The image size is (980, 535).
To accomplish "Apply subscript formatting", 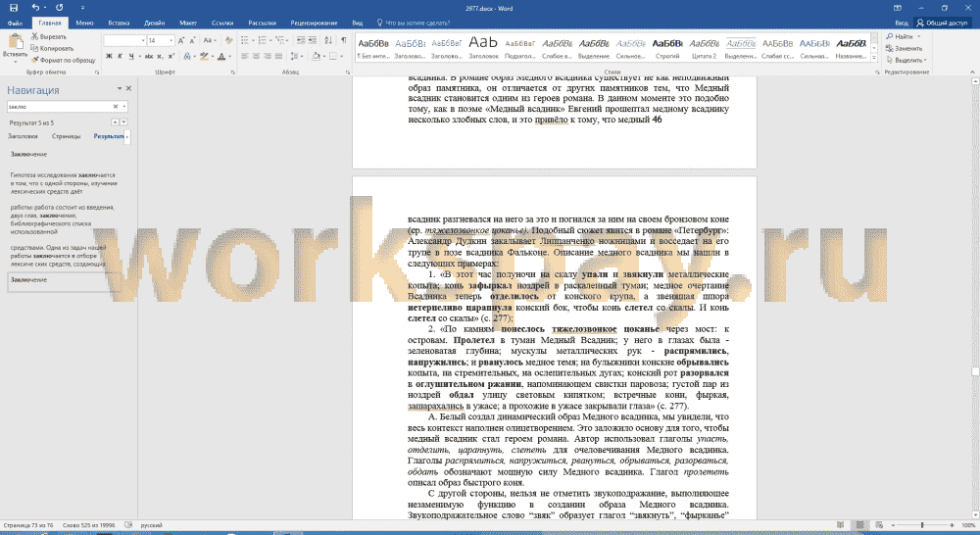I will (160, 56).
